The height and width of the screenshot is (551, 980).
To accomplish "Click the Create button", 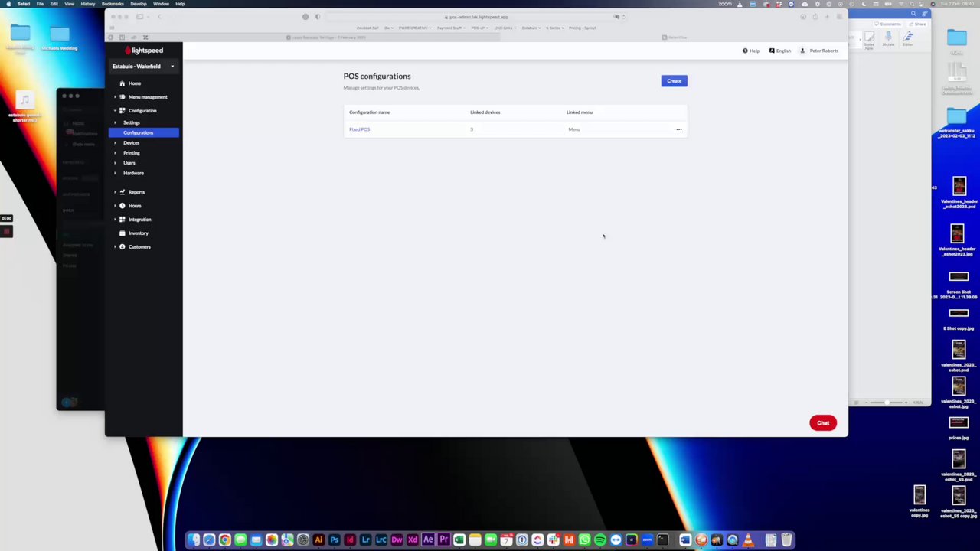I will [674, 81].
